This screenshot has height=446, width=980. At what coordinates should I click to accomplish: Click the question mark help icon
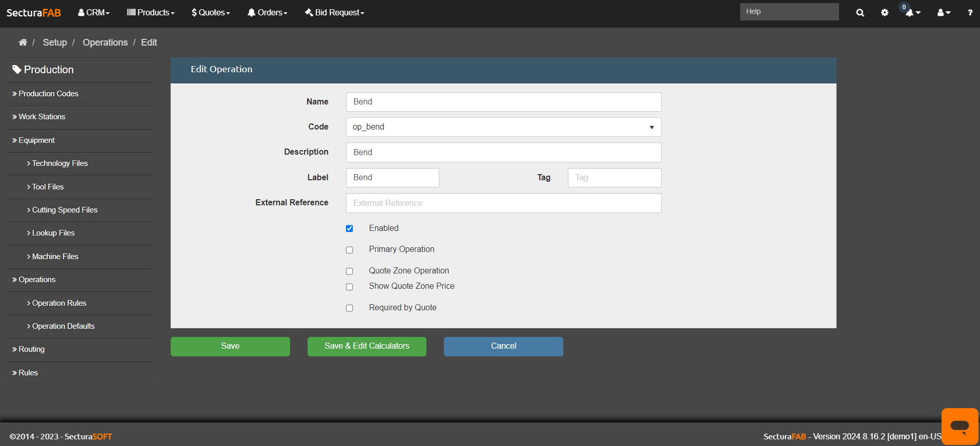click(970, 13)
